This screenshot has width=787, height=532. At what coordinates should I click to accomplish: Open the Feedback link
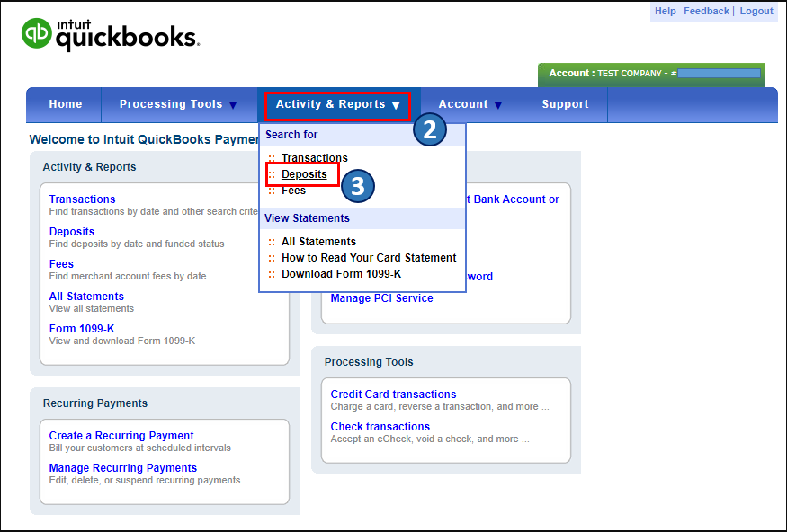tap(706, 11)
